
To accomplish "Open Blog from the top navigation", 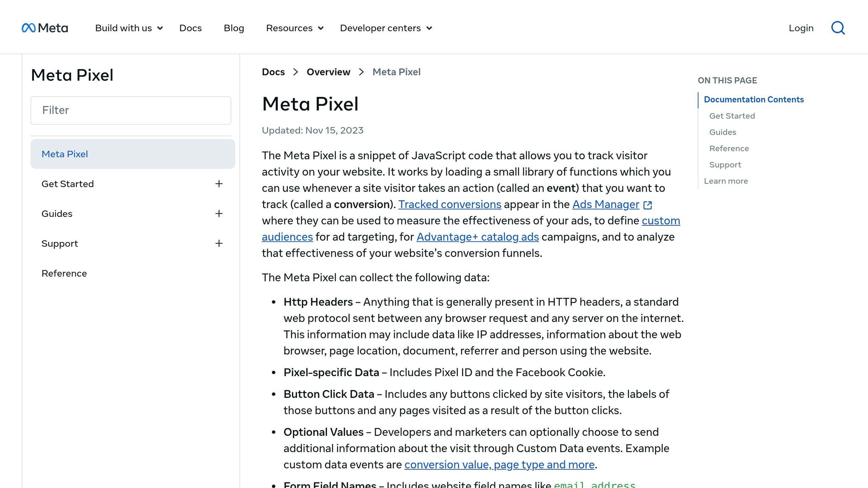I will tap(234, 28).
